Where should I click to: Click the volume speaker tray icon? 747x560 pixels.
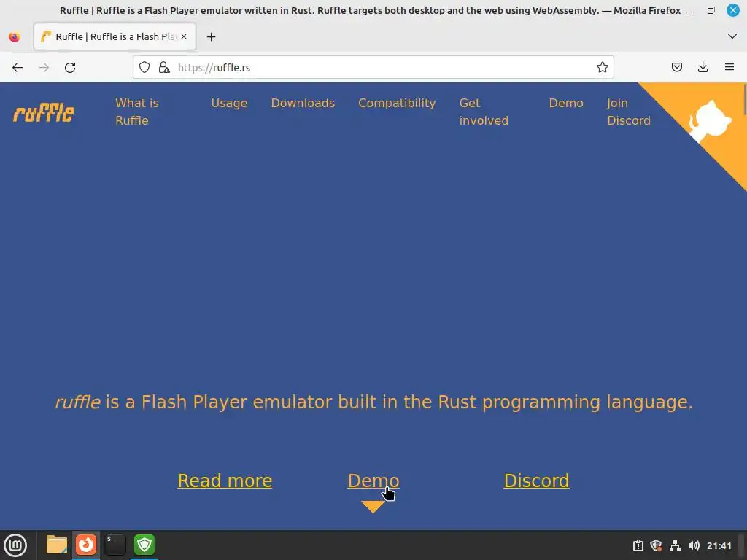tap(694, 545)
